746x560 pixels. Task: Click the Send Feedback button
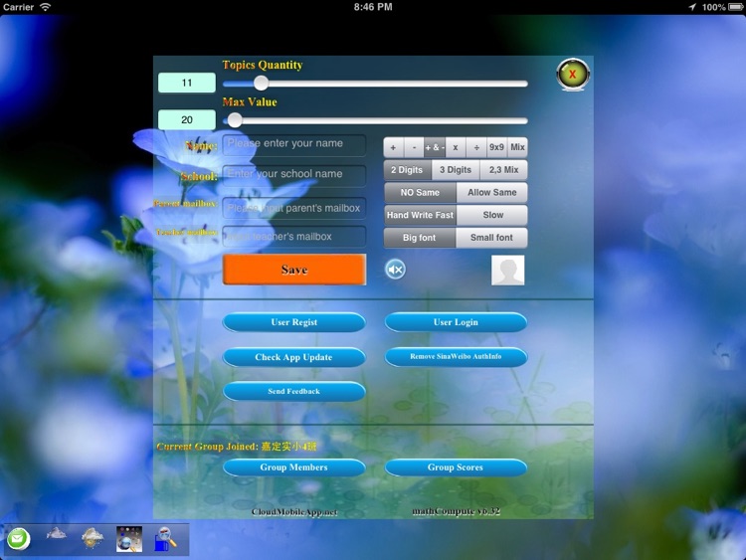(x=294, y=391)
